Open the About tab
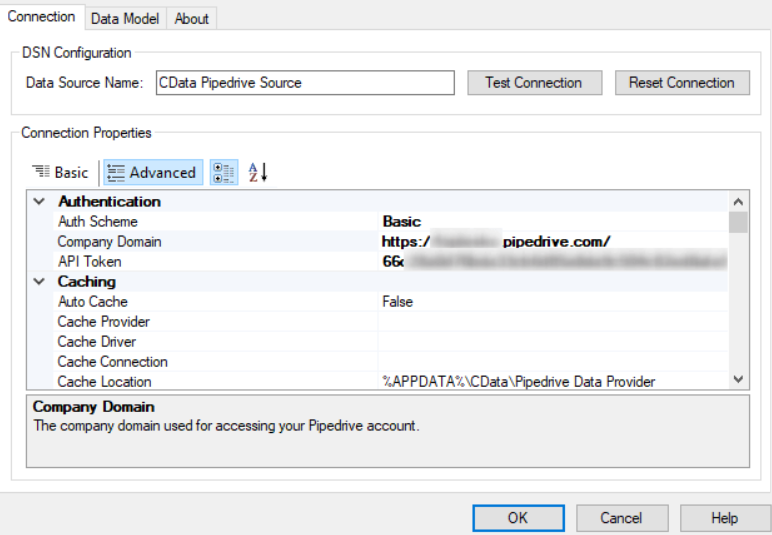This screenshot has height=535, width=772. pyautogui.click(x=192, y=19)
